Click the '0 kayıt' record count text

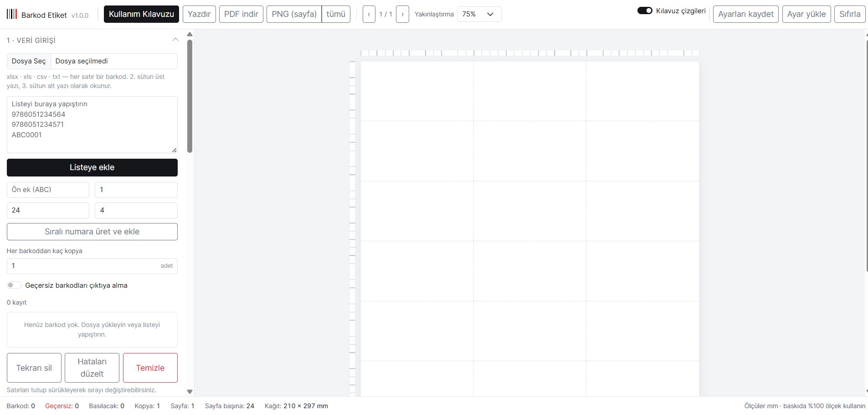pos(17,302)
